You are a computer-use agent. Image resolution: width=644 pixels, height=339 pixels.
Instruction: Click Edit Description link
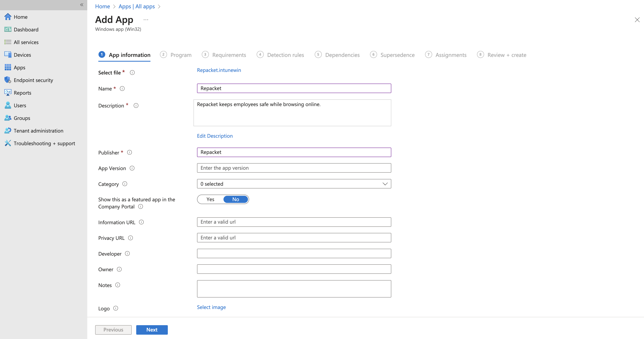(x=214, y=136)
